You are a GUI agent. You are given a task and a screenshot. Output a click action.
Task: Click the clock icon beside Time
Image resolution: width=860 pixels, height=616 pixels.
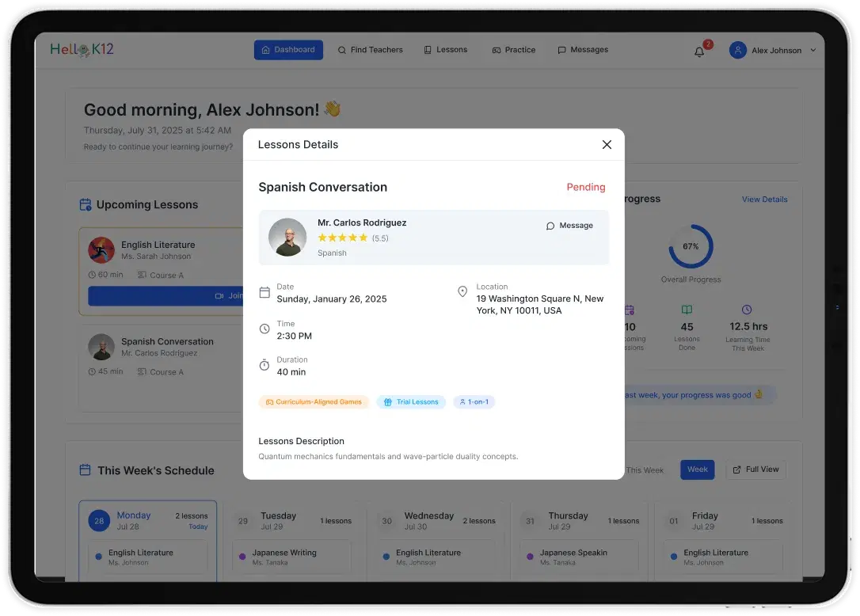(x=264, y=329)
